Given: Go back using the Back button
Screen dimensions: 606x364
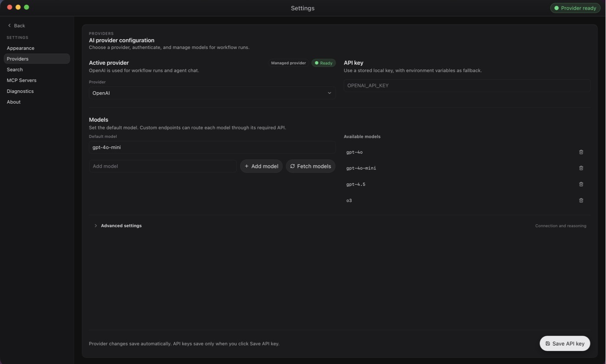Looking at the screenshot, I should [x=16, y=26].
